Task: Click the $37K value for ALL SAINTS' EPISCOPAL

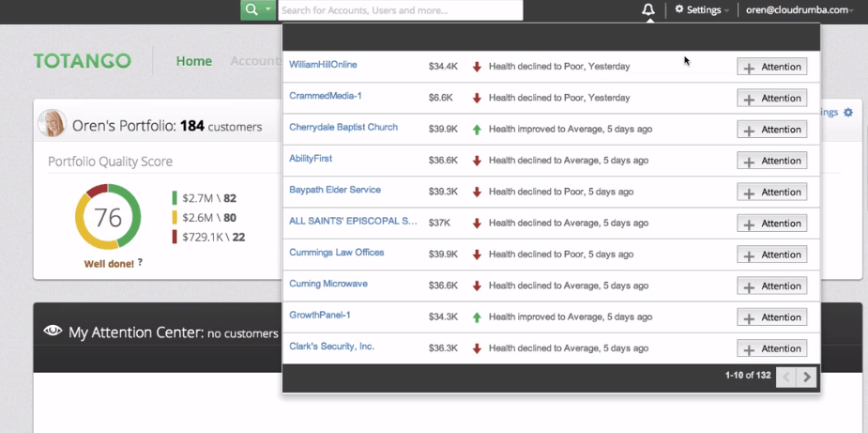Action: point(439,223)
